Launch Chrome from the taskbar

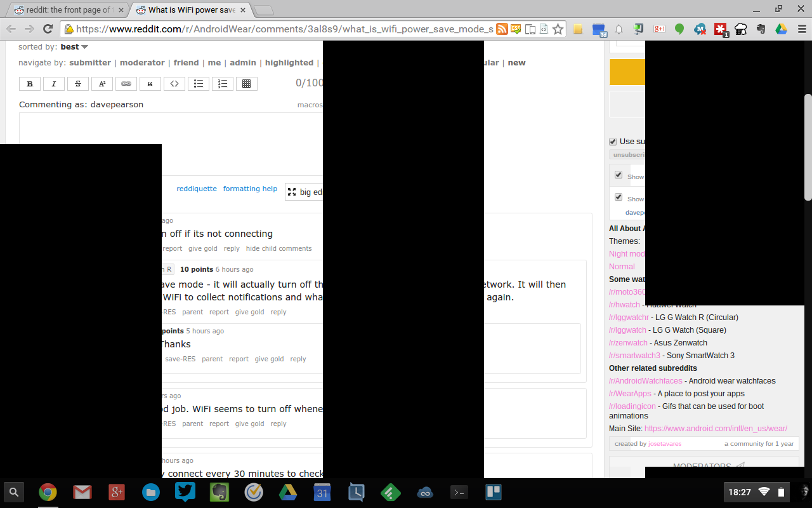48,492
